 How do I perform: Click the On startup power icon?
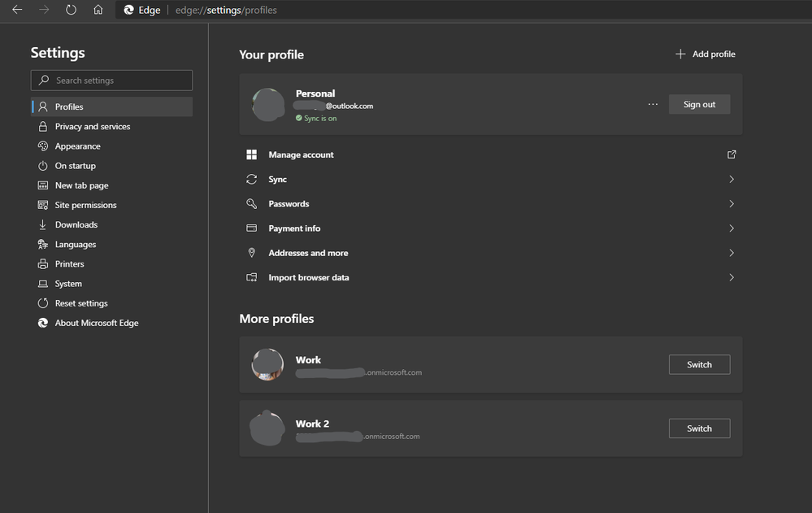click(x=43, y=166)
